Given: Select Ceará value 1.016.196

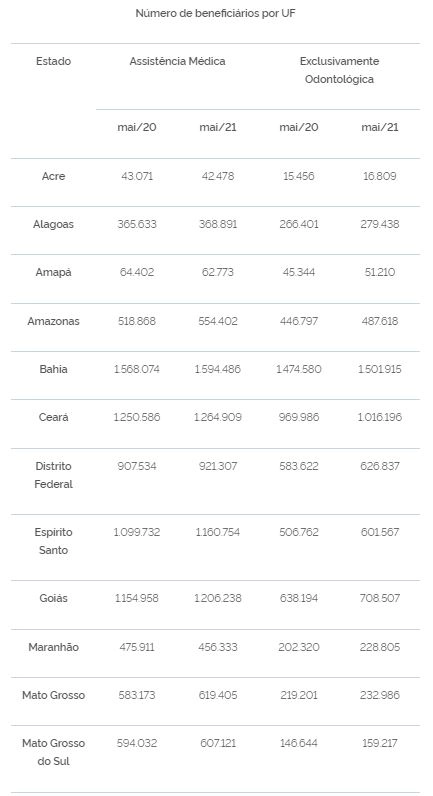Looking at the screenshot, I should point(380,417).
